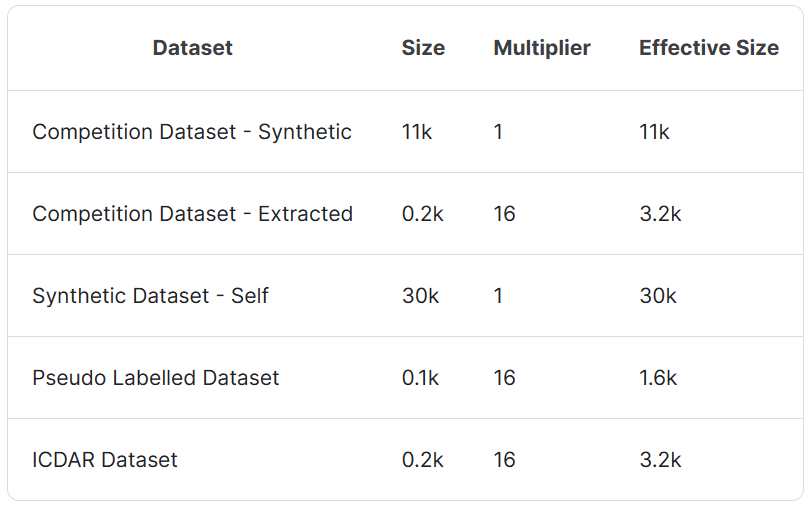This screenshot has height=506, width=812.
Task: Select Effective Size 11k in Competition Synthetic row
Action: click(654, 132)
